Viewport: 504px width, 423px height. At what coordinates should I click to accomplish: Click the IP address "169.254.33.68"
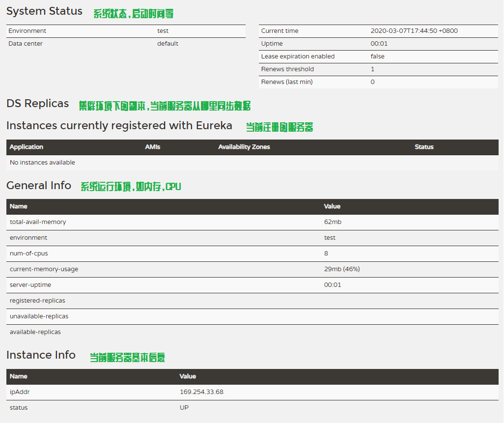pyautogui.click(x=201, y=392)
